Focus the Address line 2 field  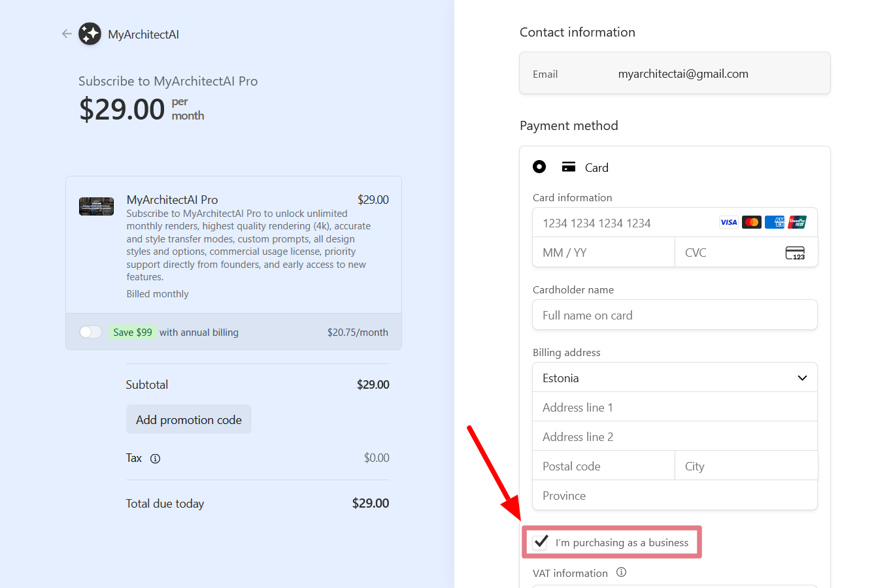[675, 436]
